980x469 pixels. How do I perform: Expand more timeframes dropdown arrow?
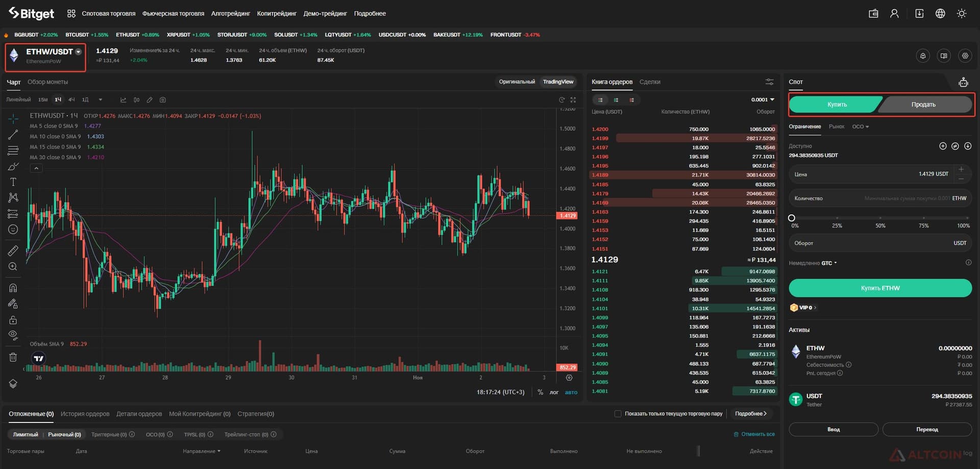click(x=101, y=100)
